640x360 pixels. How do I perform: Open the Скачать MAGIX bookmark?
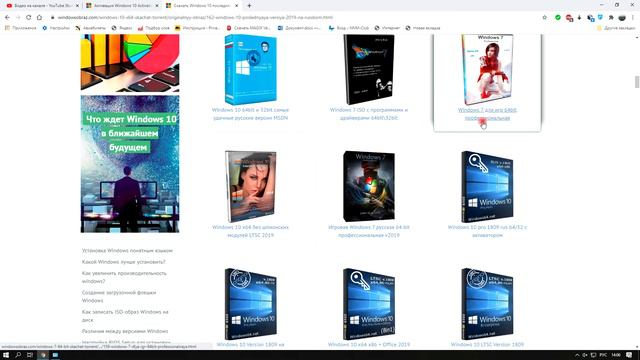(x=248, y=28)
